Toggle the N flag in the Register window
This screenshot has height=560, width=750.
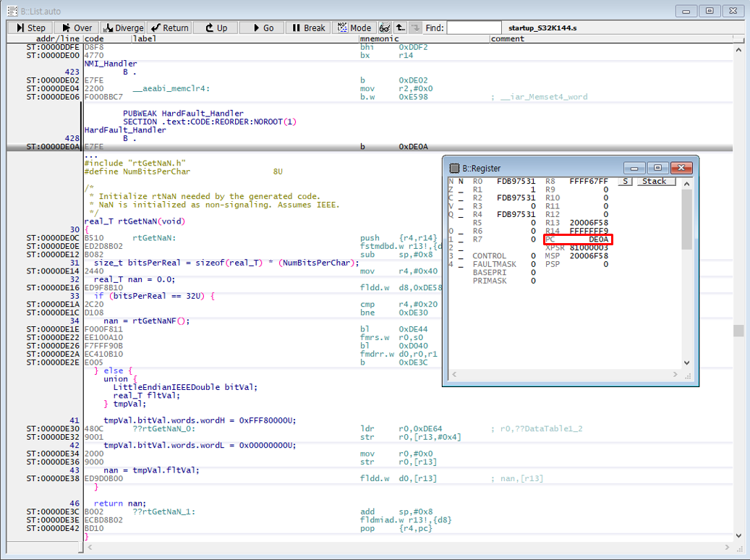pos(460,181)
